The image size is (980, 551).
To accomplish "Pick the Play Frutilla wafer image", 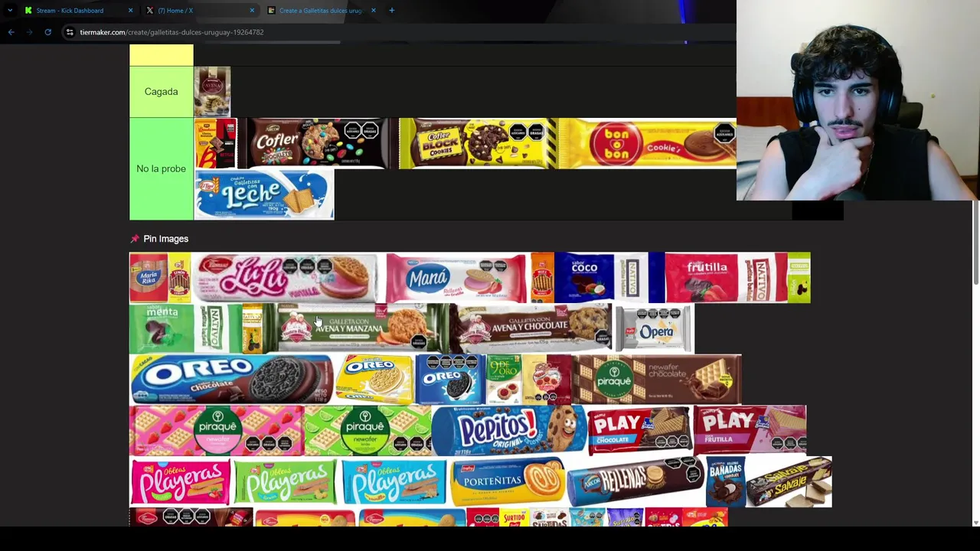I will (x=750, y=431).
